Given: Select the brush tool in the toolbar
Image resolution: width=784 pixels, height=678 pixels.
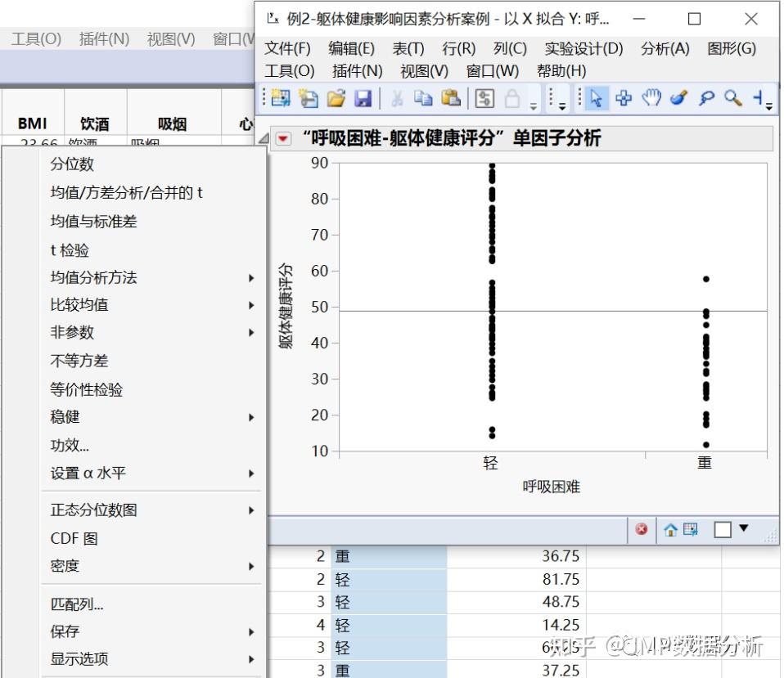Looking at the screenshot, I should point(678,98).
